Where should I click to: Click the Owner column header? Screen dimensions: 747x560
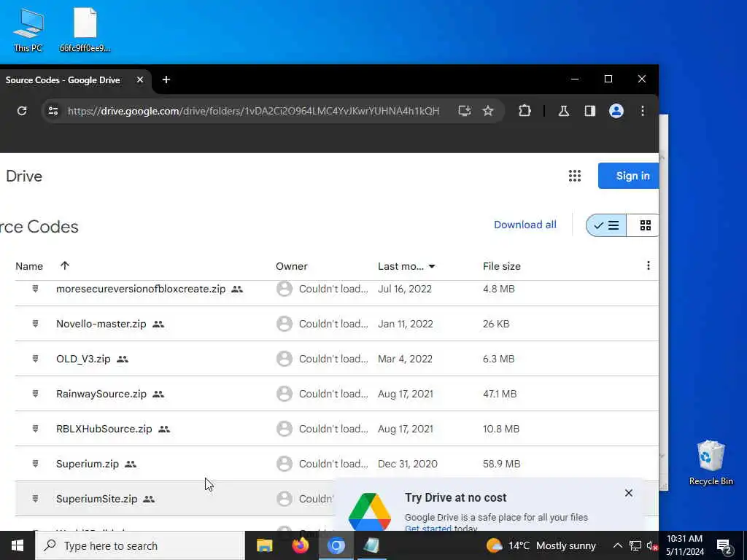(x=292, y=266)
